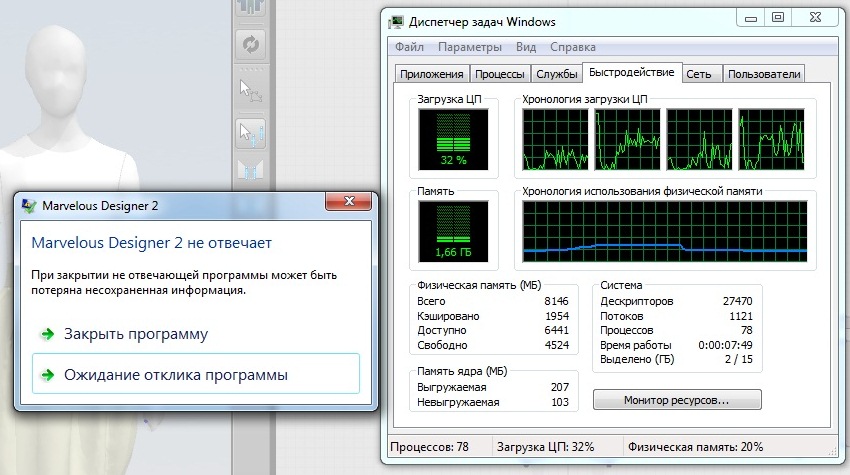This screenshot has width=850, height=475.
Task: Click the Невыгружаемая value 103
Action: (x=560, y=402)
